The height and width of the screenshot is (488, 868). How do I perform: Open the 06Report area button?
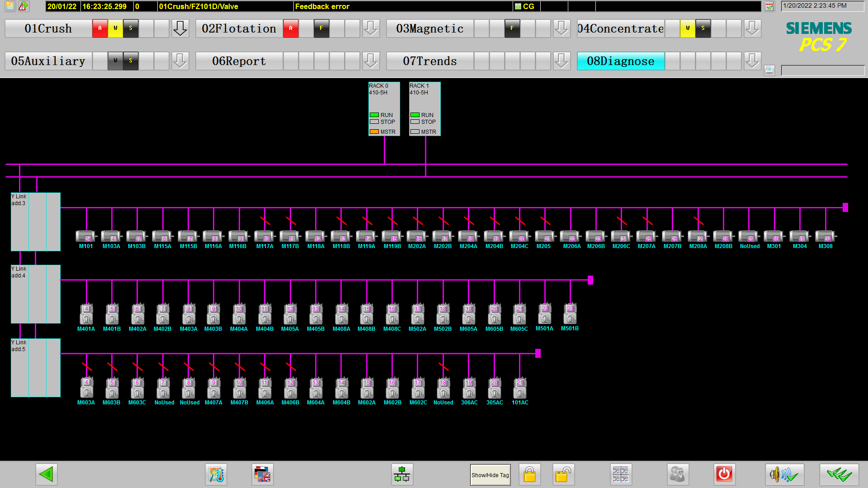pyautogui.click(x=239, y=61)
